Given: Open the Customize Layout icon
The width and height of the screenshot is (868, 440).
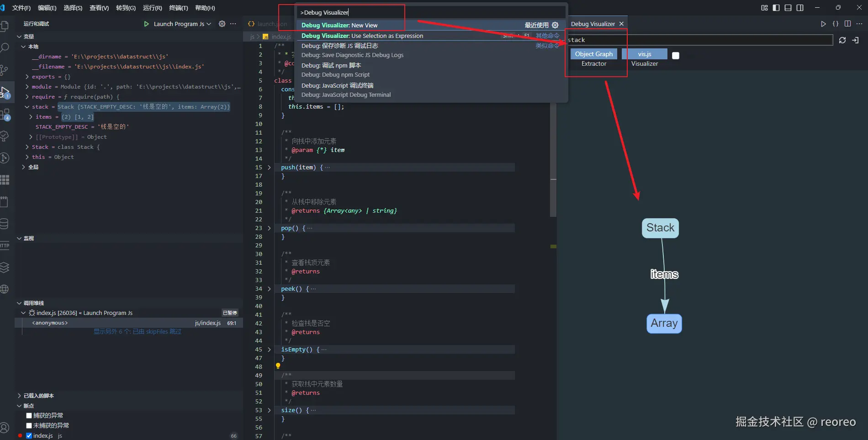Looking at the screenshot, I should pos(764,8).
